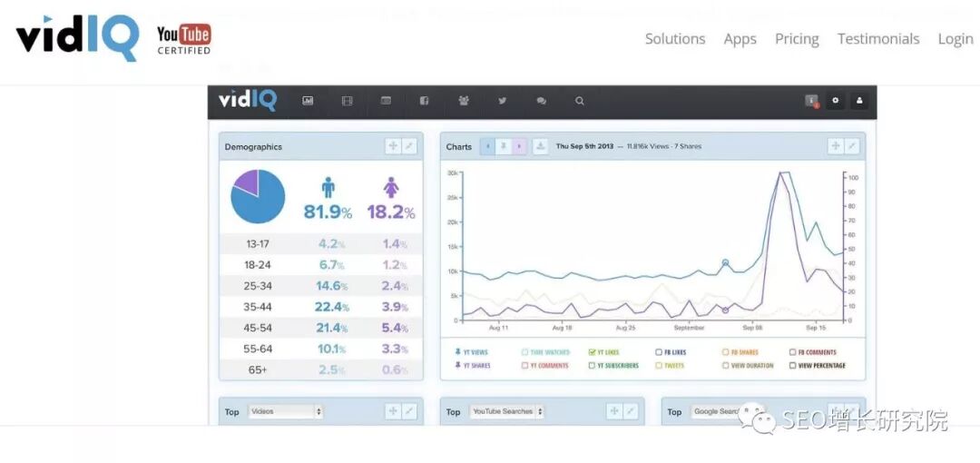Open the Top YouTube Searches dropdown
The width and height of the screenshot is (980, 463).
507,411
